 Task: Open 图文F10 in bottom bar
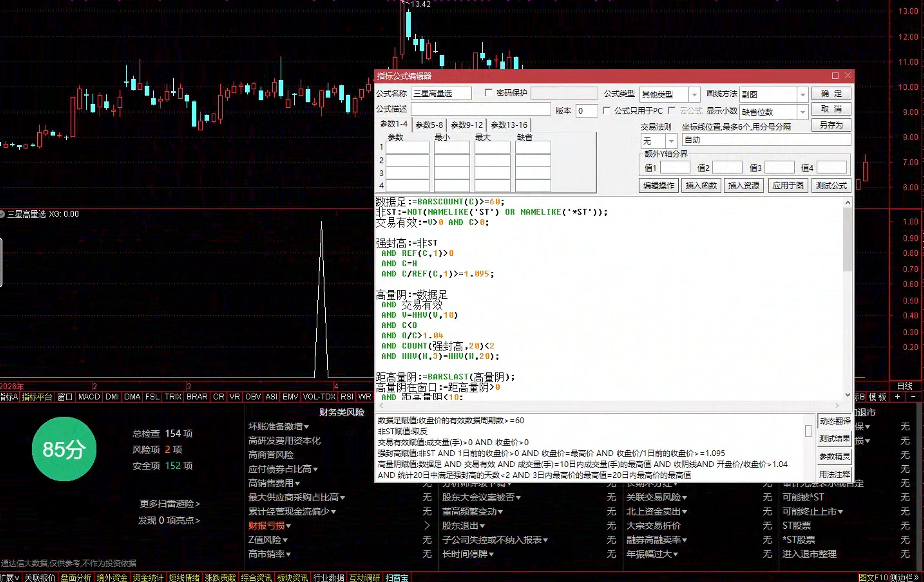(873, 577)
